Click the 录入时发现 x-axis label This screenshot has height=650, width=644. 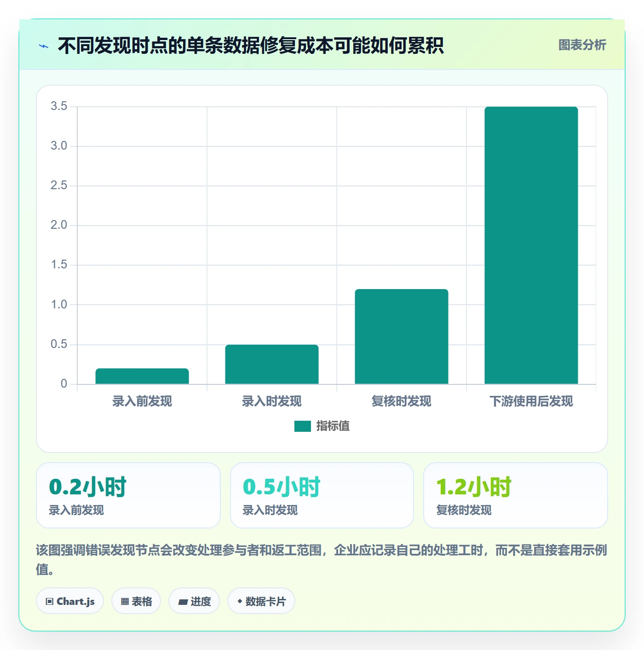pos(272,401)
